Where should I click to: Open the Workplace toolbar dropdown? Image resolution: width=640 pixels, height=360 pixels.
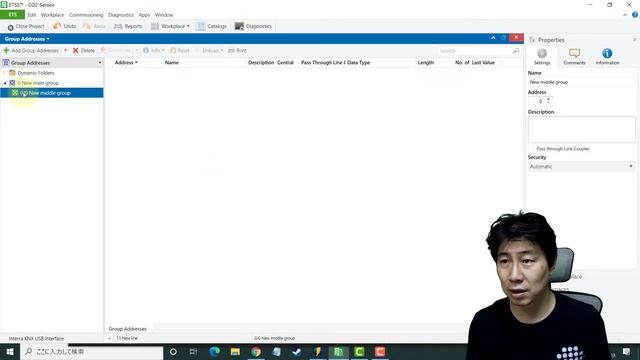(170, 26)
